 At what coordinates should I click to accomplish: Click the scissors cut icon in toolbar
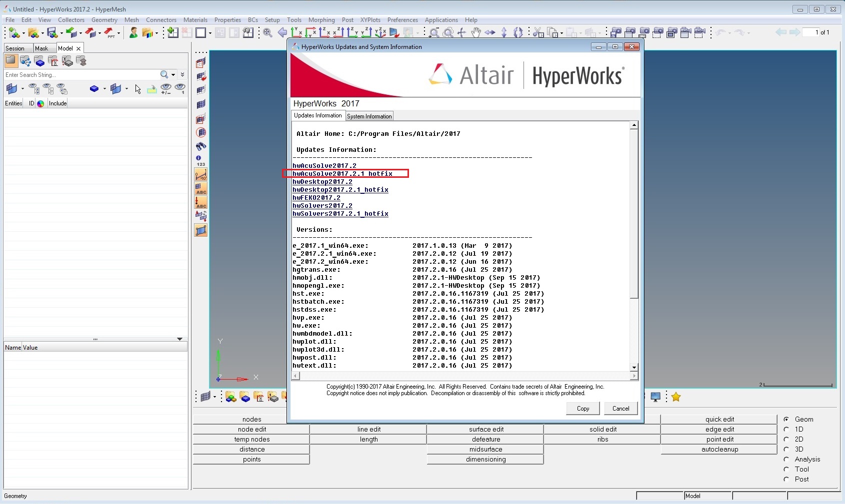[x=538, y=33]
